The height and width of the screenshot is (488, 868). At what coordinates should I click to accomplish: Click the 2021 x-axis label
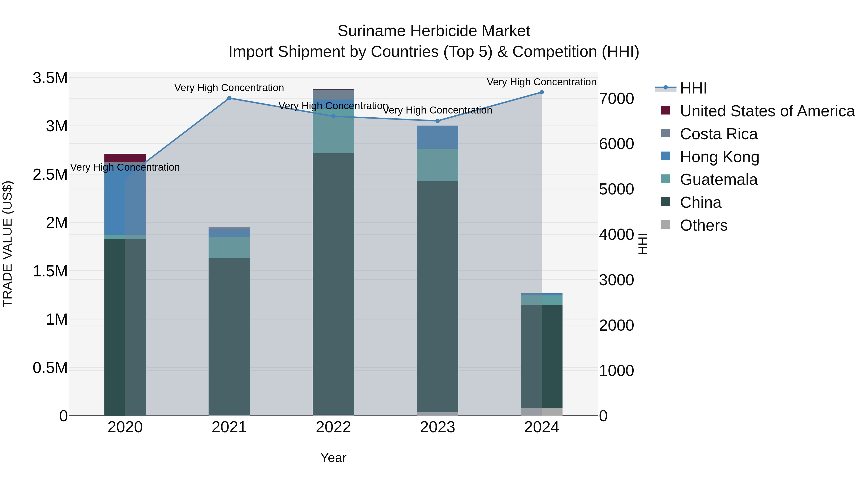pos(229,427)
